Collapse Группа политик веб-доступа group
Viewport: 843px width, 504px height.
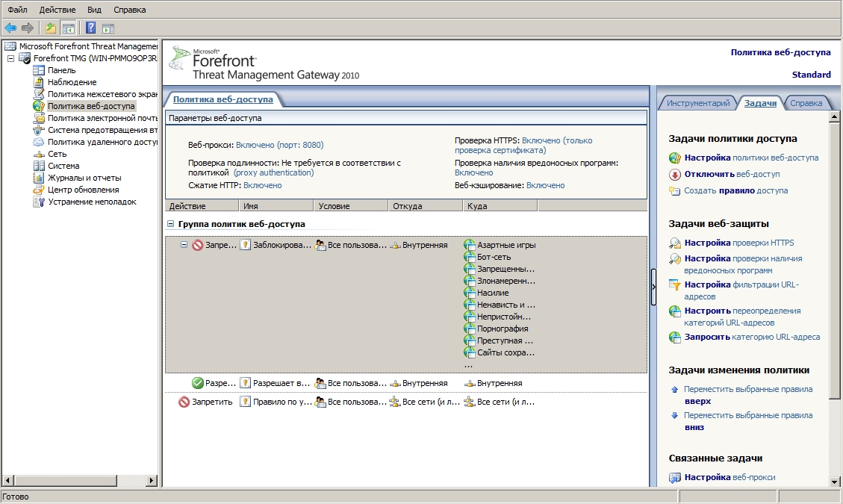click(170, 223)
